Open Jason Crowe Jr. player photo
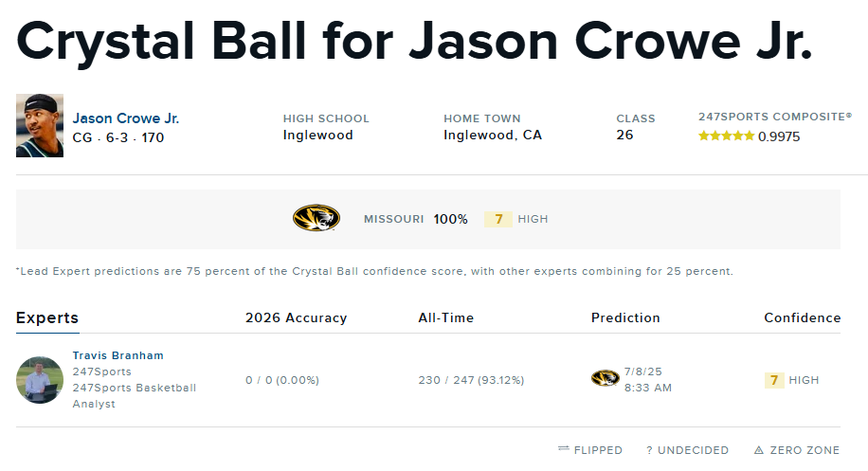This screenshot has height=471, width=868. click(x=40, y=125)
